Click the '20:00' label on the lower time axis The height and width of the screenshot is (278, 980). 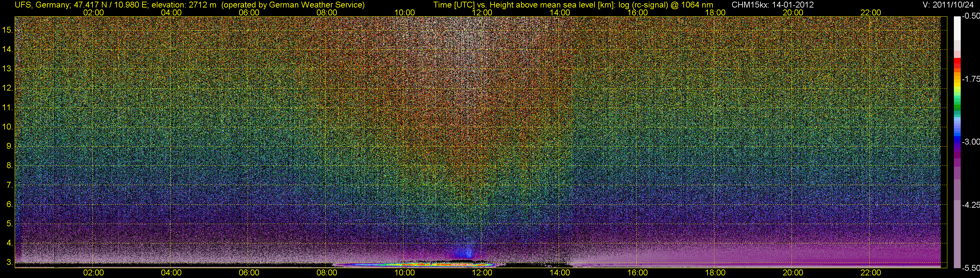coord(793,273)
